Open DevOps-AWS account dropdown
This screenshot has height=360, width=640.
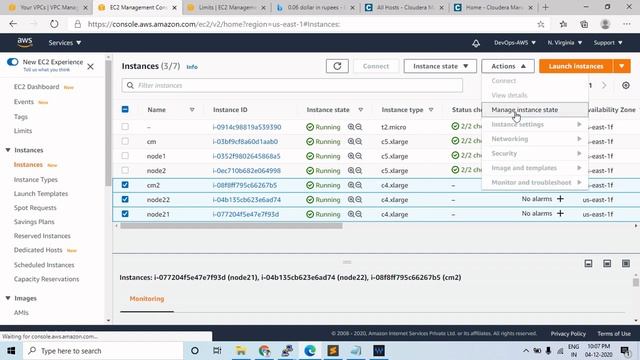514,42
